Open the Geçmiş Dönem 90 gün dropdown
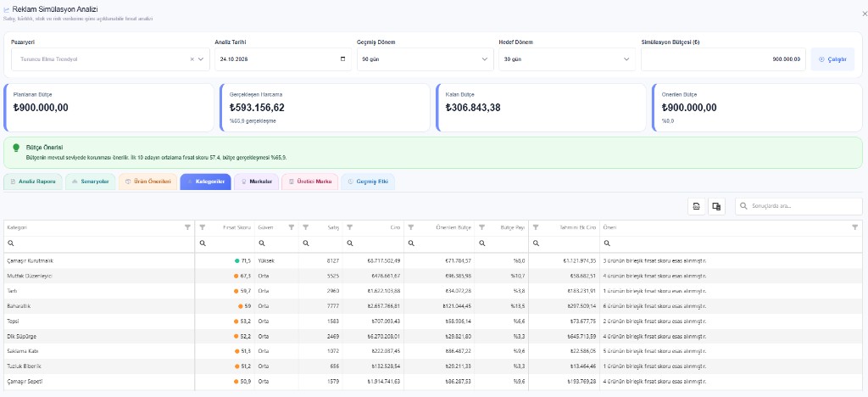This screenshot has width=868, height=397. point(426,59)
